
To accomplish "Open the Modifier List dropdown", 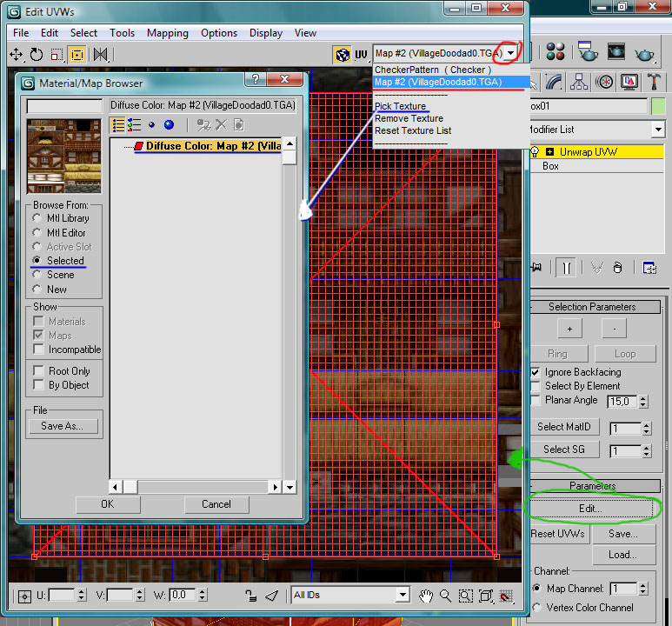I will (658, 129).
